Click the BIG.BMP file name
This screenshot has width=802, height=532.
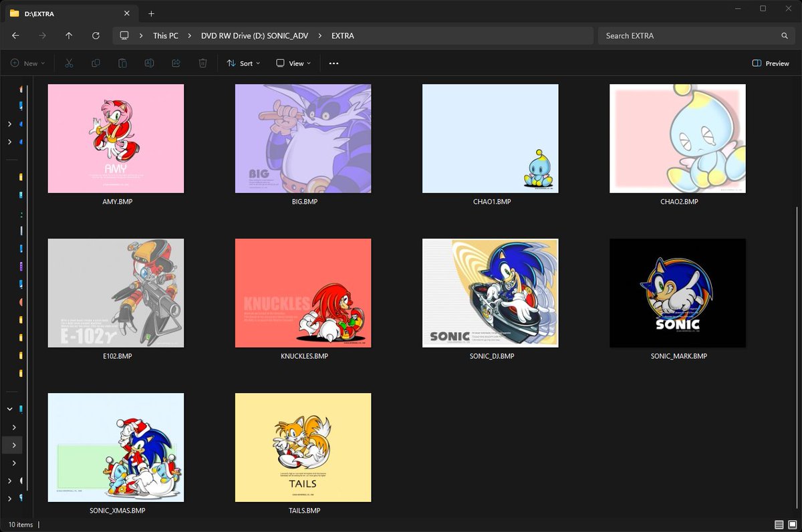304,202
